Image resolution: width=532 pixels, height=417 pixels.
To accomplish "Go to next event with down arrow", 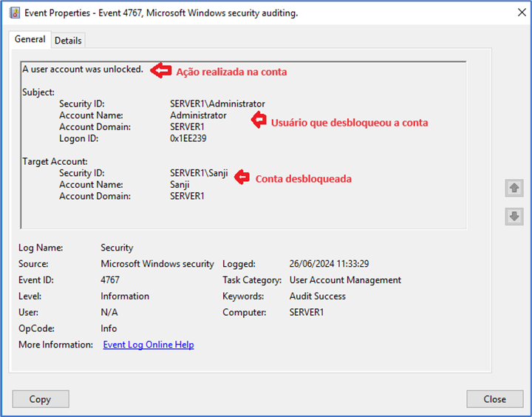I will tap(514, 216).
